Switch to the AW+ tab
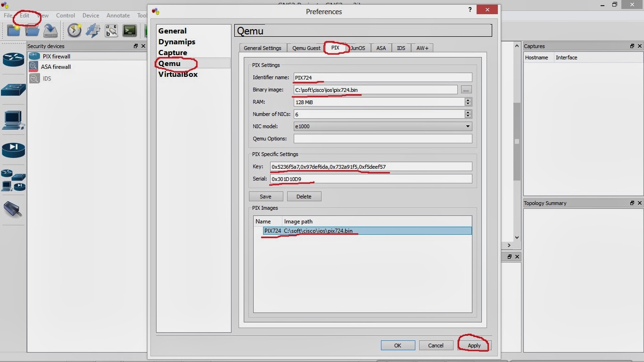644x362 pixels. 422,48
